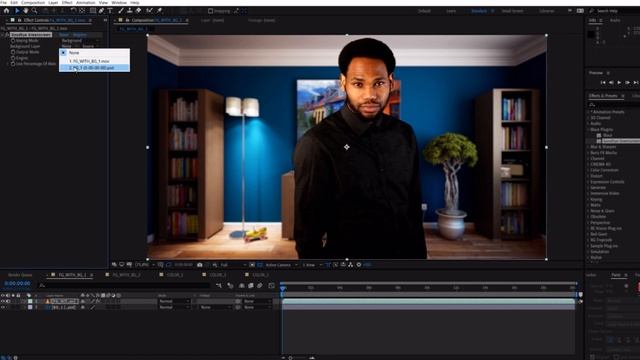The width and height of the screenshot is (640, 360).
Task: Open the top layer's Normal blending mode dropdown
Action: click(x=174, y=301)
